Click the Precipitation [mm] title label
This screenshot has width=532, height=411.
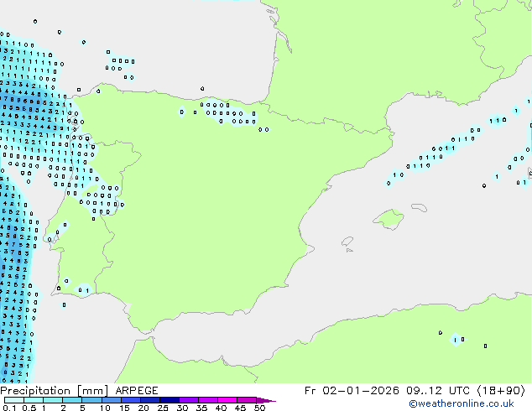[55, 391]
